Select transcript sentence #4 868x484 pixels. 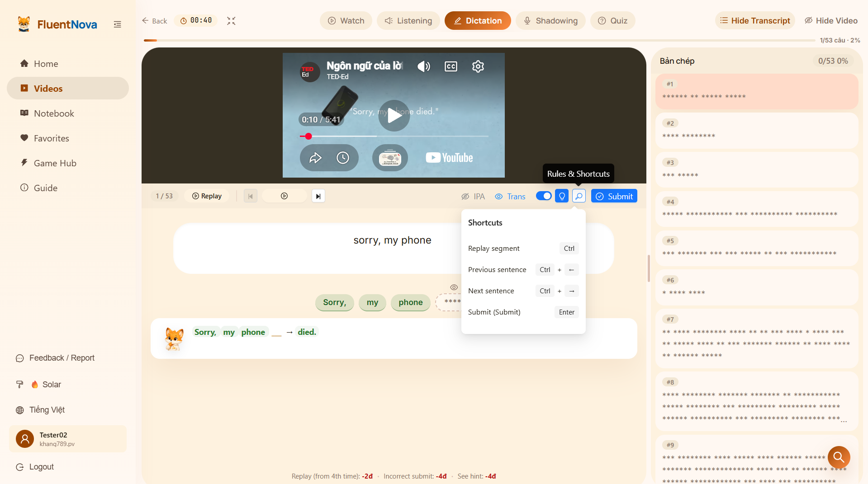(x=757, y=209)
